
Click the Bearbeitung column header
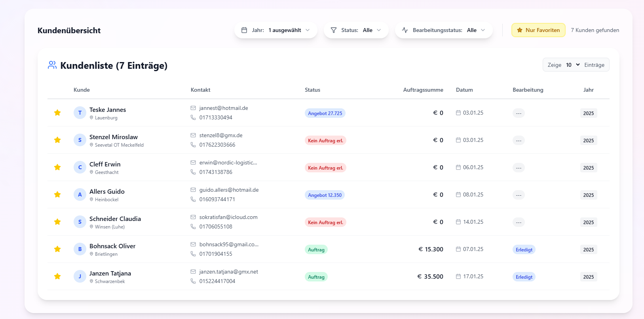[528, 90]
